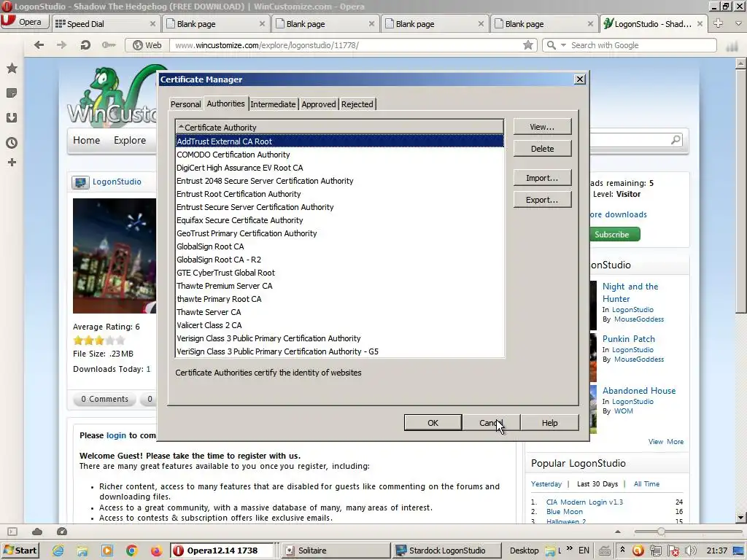Viewport: 747px width, 560px height.
Task: Click the browser forward arrow
Action: point(62,45)
